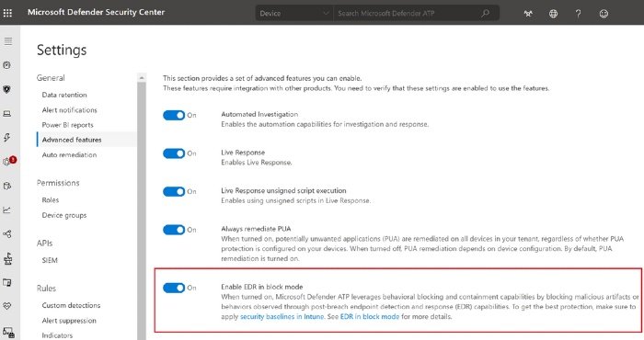Toggle Enable EDR in block mode switch
Image resolution: width=644 pixels, height=340 pixels.
174,288
